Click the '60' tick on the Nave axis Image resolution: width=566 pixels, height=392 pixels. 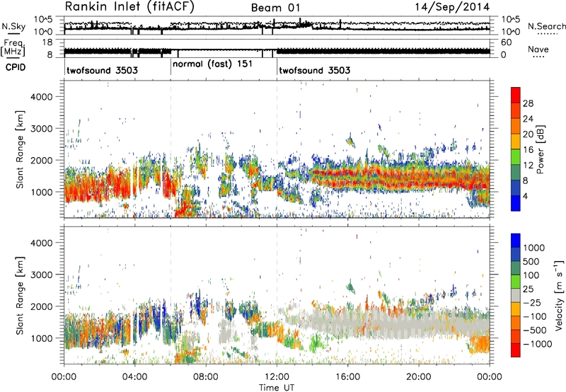tap(506, 42)
